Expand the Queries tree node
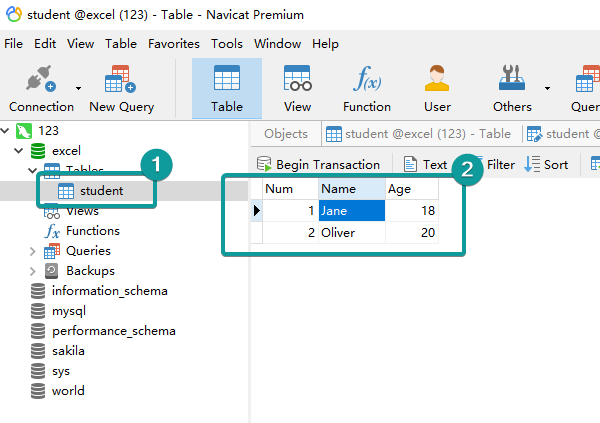 pyautogui.click(x=33, y=251)
